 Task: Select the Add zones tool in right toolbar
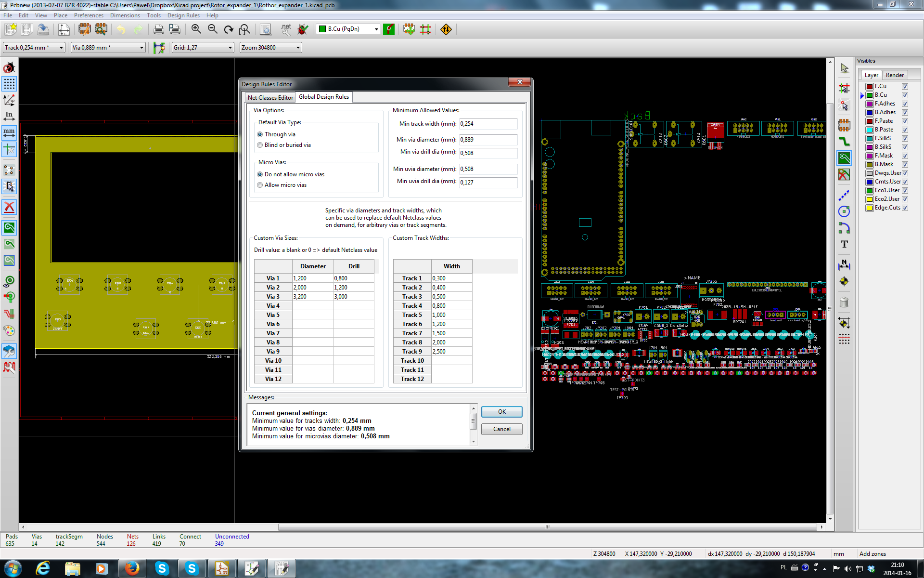pos(844,158)
